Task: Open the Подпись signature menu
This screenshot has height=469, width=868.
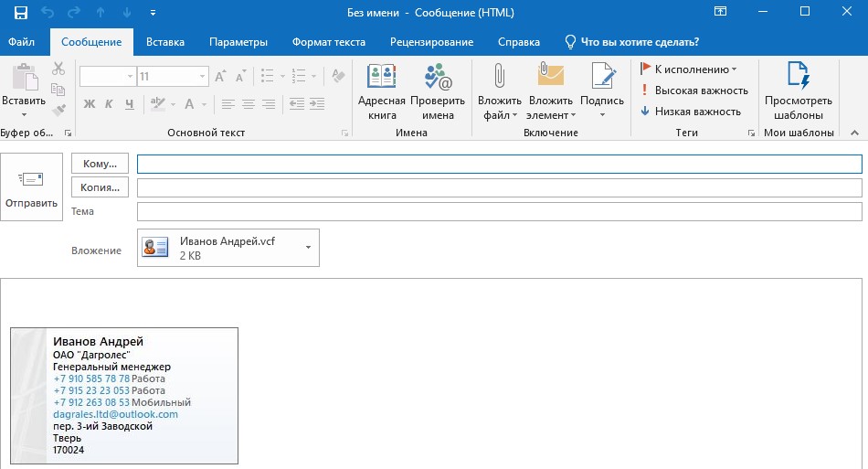Action: point(602,92)
